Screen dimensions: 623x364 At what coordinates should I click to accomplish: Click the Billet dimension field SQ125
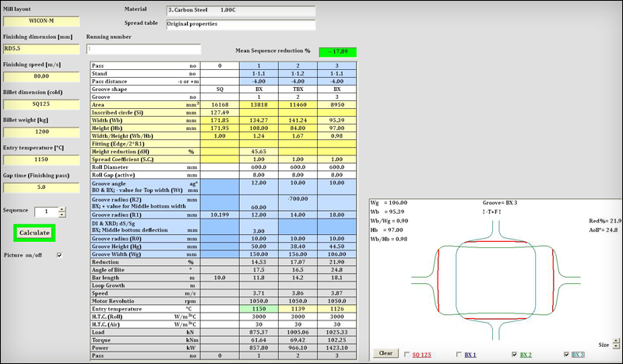[41, 104]
